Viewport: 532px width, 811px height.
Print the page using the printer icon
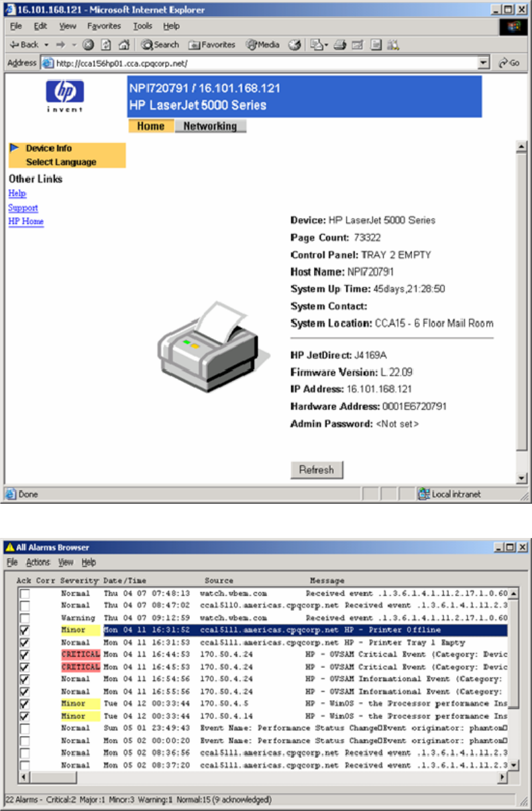(340, 45)
